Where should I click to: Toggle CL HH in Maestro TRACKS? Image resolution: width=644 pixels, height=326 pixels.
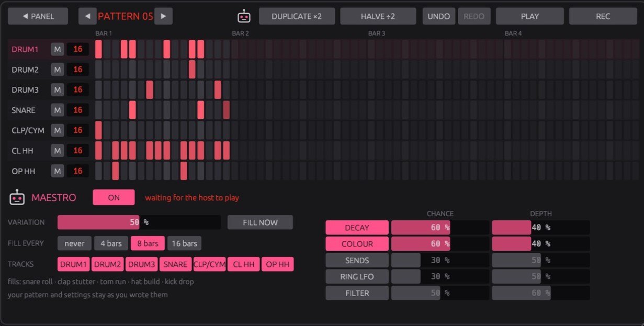click(x=244, y=264)
